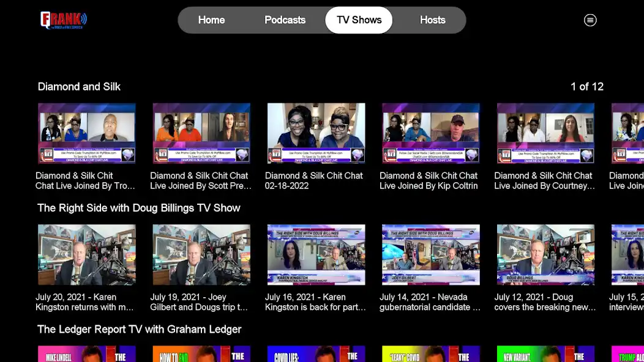Click the July 20, 2021 Karen Kingston title text
644x362 pixels.
coord(85,302)
